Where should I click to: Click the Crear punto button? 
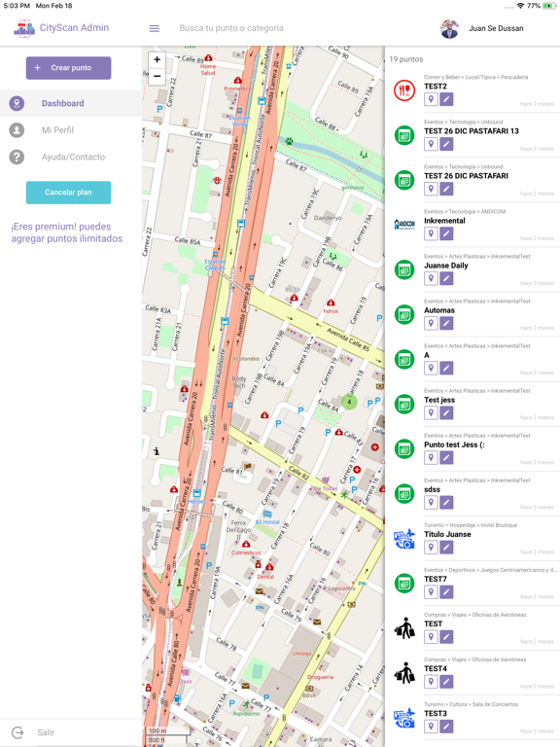tap(69, 68)
